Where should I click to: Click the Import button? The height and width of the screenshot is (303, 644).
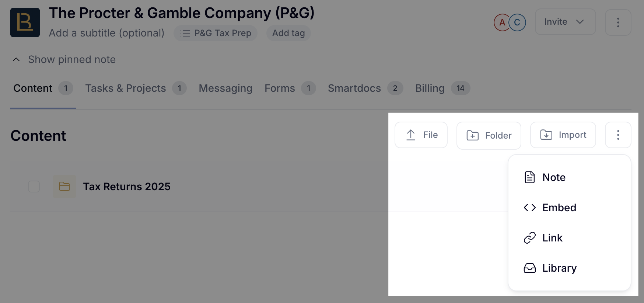pyautogui.click(x=563, y=135)
